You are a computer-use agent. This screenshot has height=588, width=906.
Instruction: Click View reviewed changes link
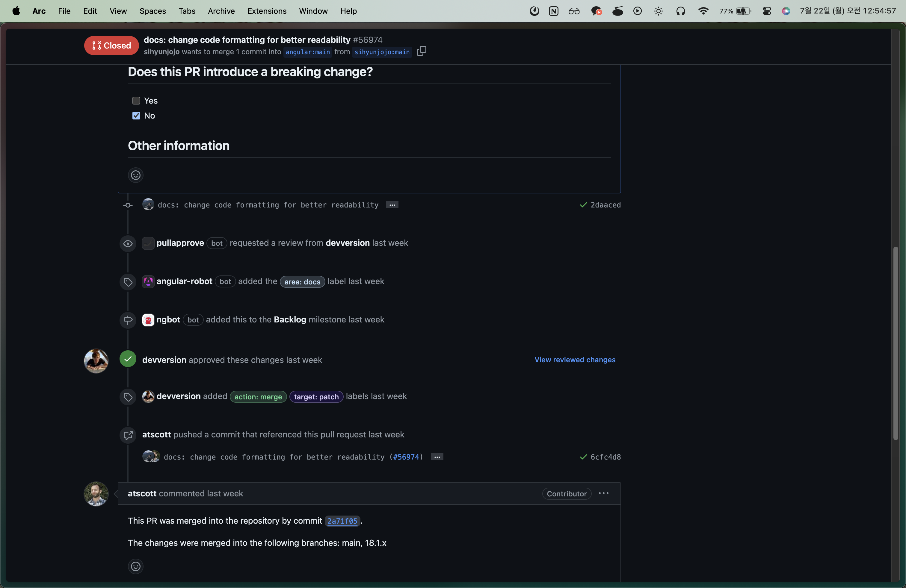tap(575, 360)
